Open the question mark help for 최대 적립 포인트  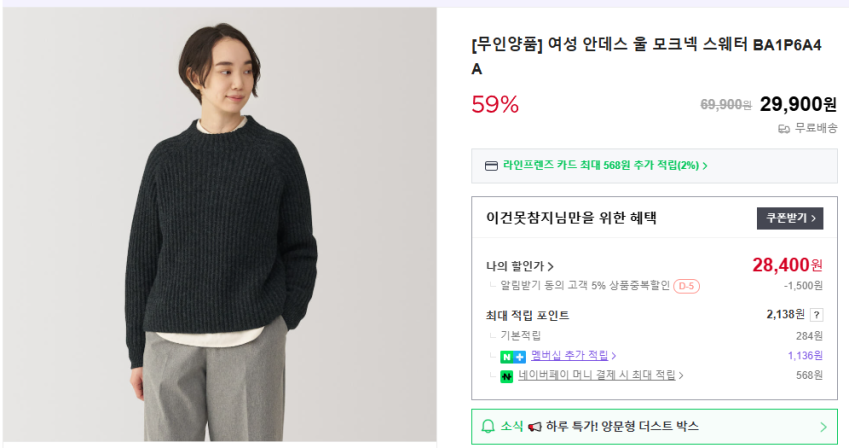(x=816, y=314)
